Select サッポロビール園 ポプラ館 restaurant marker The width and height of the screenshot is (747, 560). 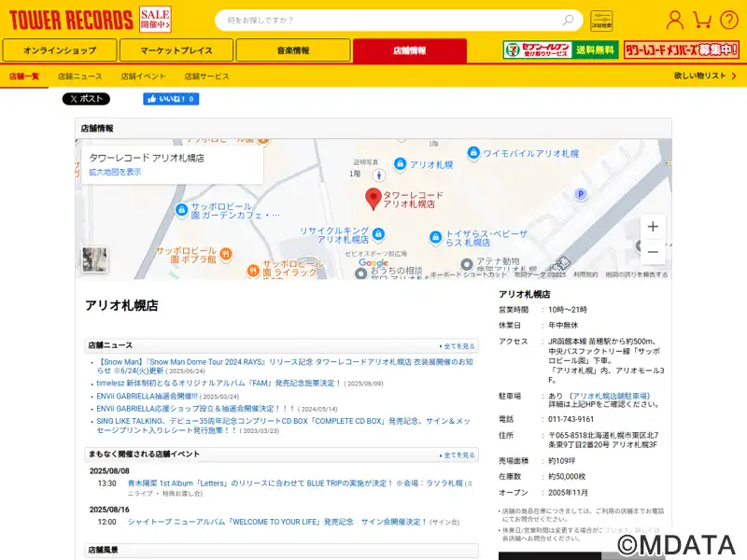pyautogui.click(x=226, y=254)
